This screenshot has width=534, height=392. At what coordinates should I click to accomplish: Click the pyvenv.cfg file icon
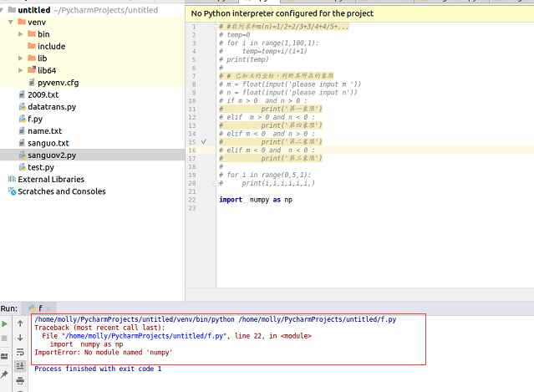(32, 83)
